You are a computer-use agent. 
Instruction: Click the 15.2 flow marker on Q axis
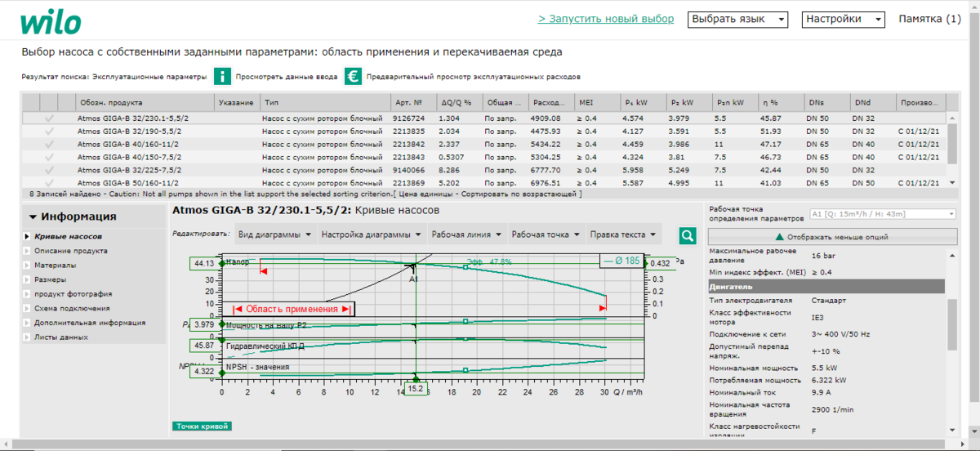(x=416, y=389)
